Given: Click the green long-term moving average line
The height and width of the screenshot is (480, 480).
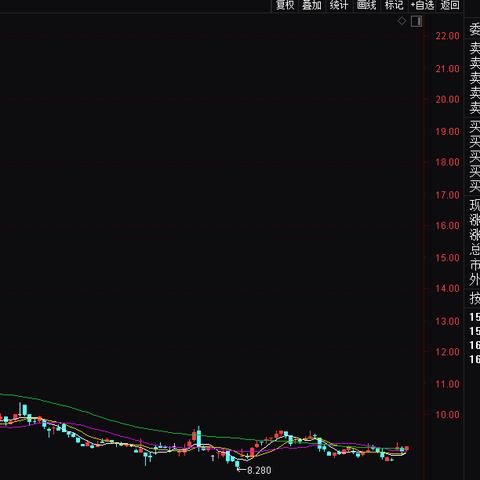Looking at the screenshot, I should (x=133, y=426).
